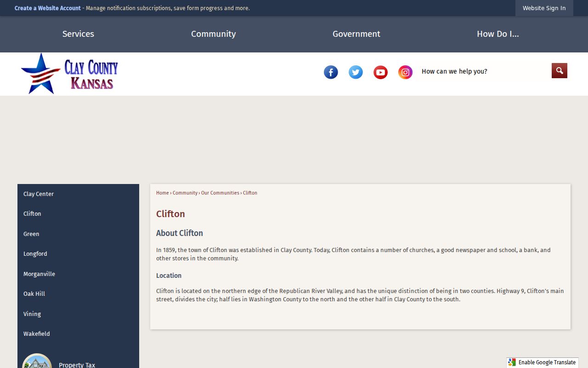Click Create a Website Account link

coord(48,8)
